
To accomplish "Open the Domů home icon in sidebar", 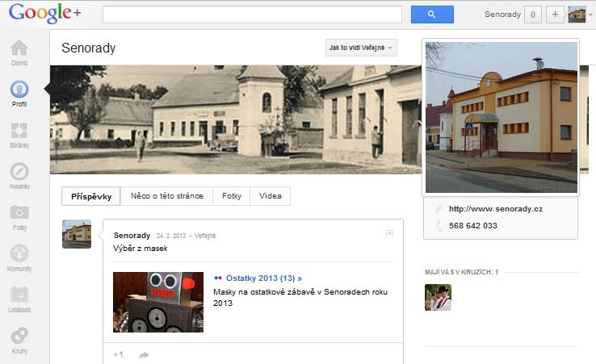I will pyautogui.click(x=19, y=49).
